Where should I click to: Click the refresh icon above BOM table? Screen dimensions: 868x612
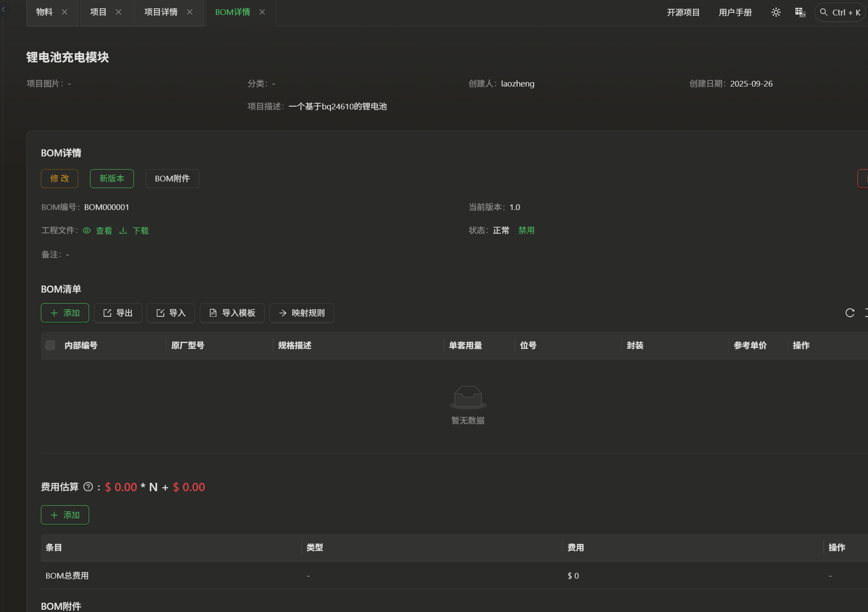[x=850, y=313]
